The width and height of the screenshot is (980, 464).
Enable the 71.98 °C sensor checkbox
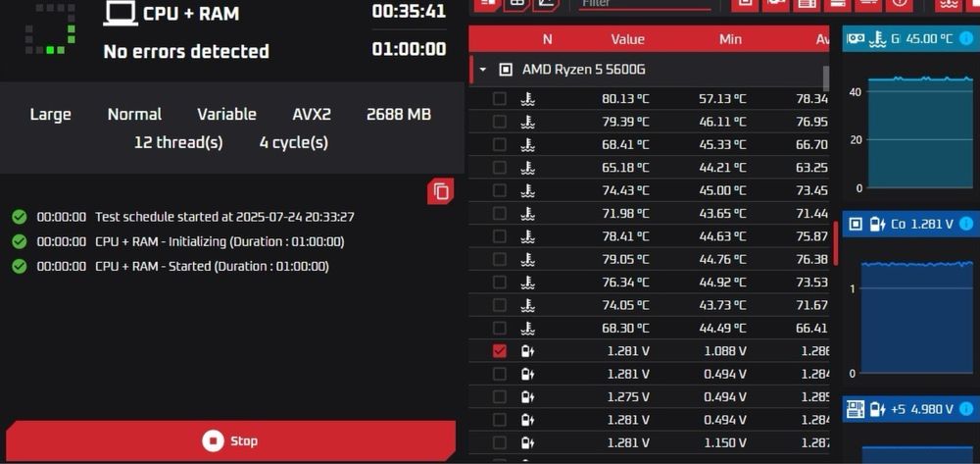point(499,213)
